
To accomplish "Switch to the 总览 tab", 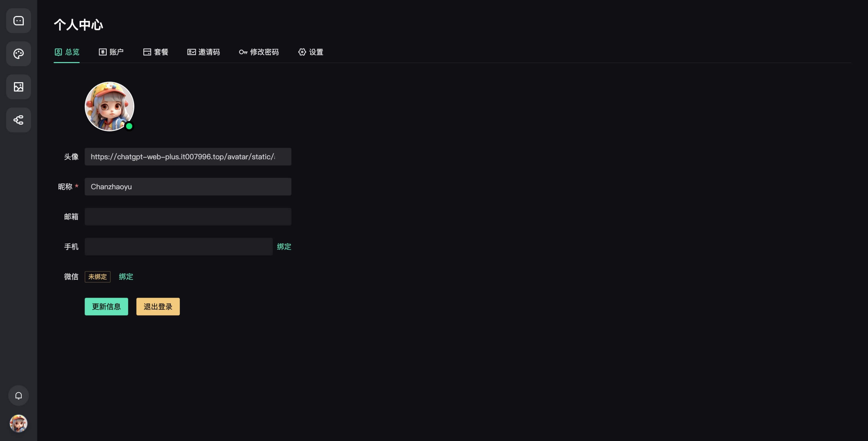I will click(x=67, y=52).
